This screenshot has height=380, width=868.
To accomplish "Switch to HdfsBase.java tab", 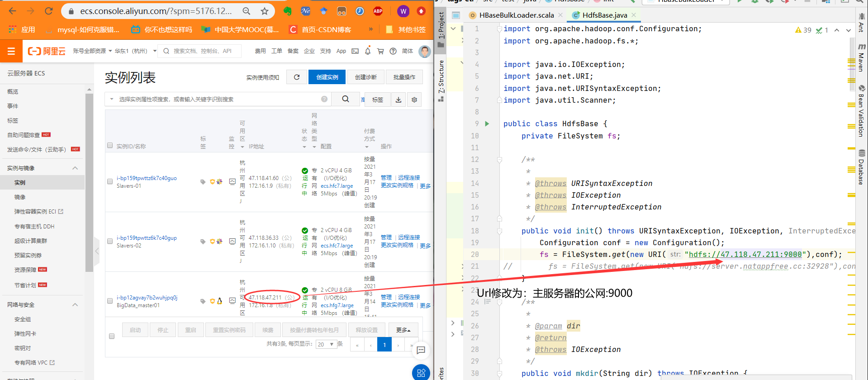I will pos(604,15).
